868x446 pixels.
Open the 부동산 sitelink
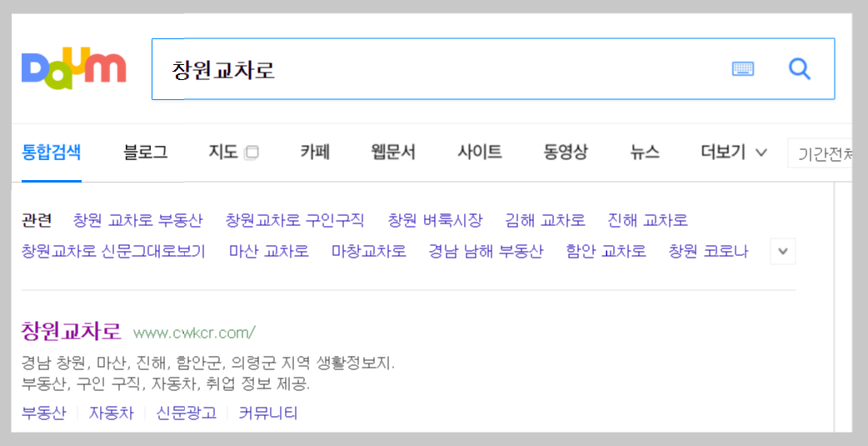pyautogui.click(x=43, y=413)
